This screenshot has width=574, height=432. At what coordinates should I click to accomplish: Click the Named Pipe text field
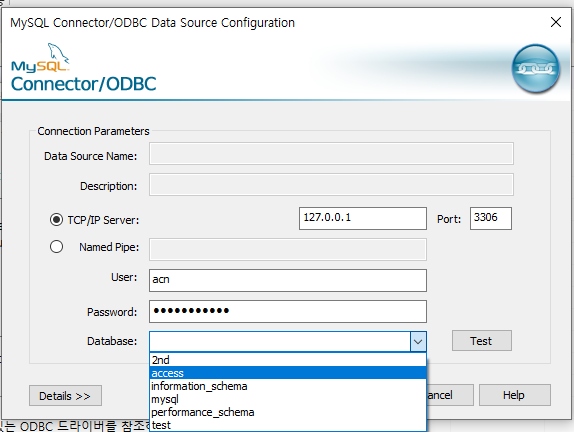click(288, 250)
